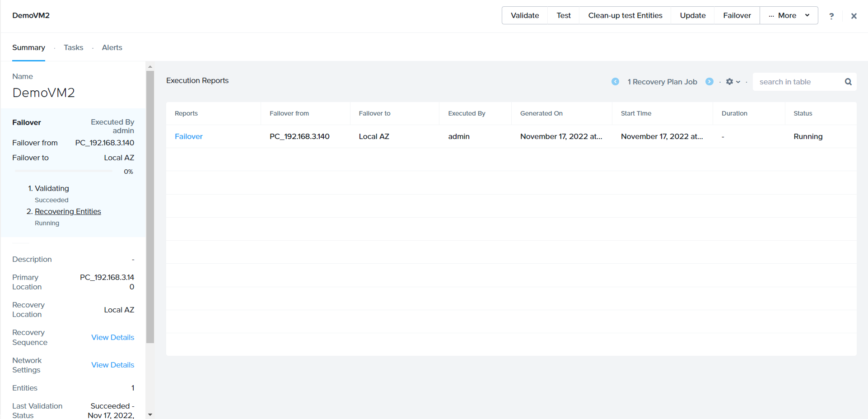Switch to the Alerts tab
The width and height of the screenshot is (868, 419).
[112, 47]
